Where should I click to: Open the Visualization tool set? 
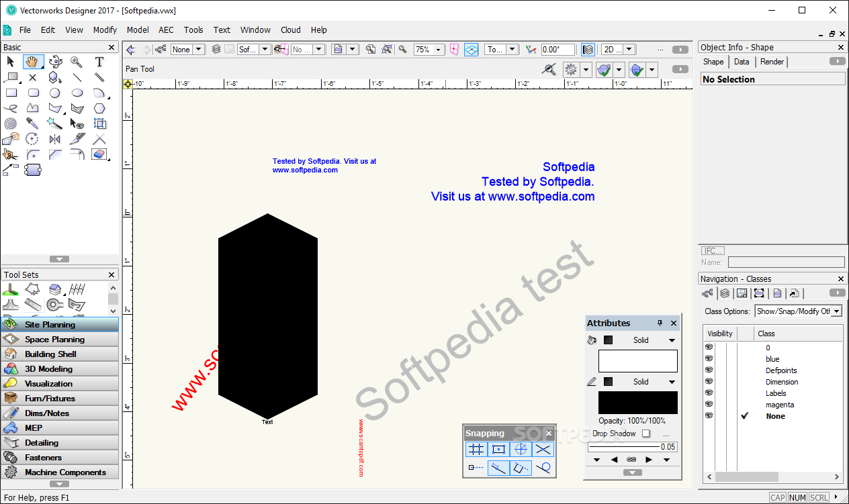[x=60, y=384]
